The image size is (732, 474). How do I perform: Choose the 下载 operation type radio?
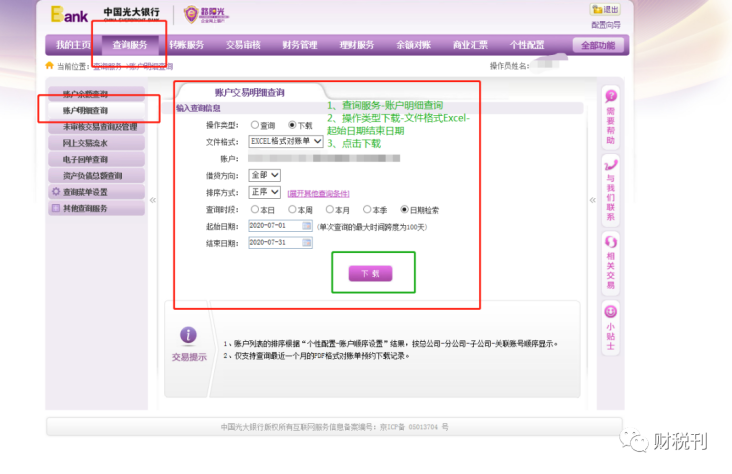pyautogui.click(x=292, y=125)
